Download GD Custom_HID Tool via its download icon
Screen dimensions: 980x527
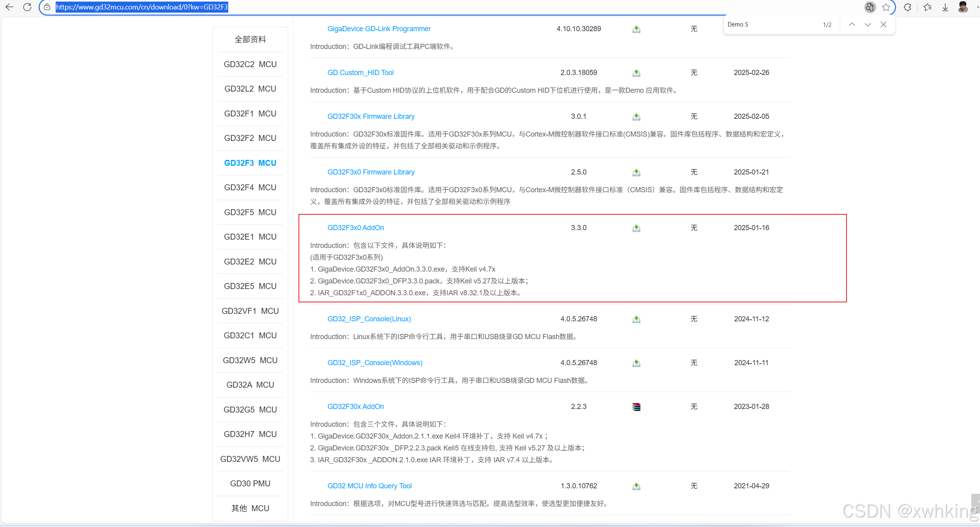pos(636,73)
